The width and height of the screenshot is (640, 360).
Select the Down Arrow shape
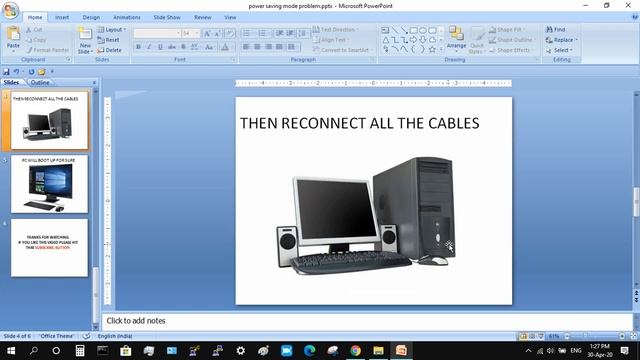[x=423, y=40]
